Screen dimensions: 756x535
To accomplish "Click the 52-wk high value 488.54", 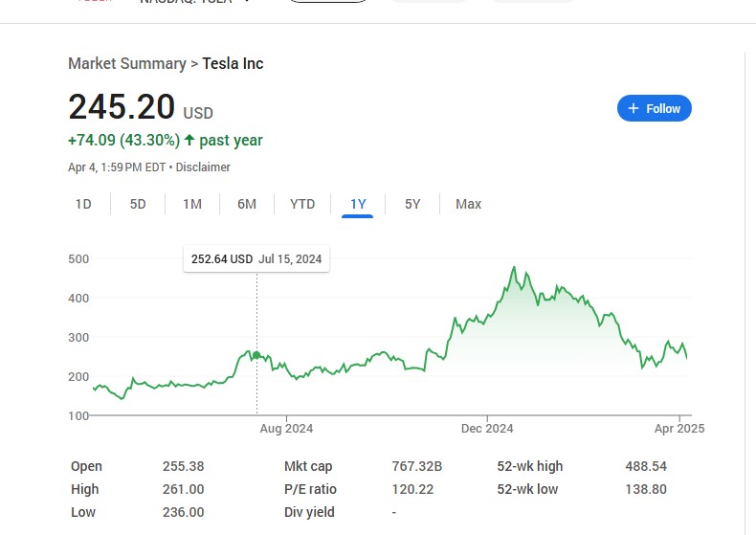I will click(646, 466).
